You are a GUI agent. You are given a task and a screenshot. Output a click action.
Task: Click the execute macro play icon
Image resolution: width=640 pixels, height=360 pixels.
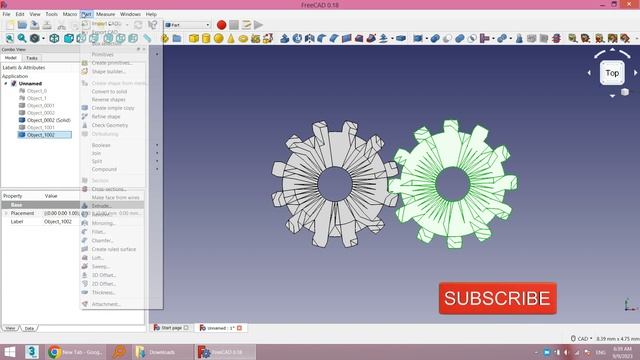click(258, 25)
